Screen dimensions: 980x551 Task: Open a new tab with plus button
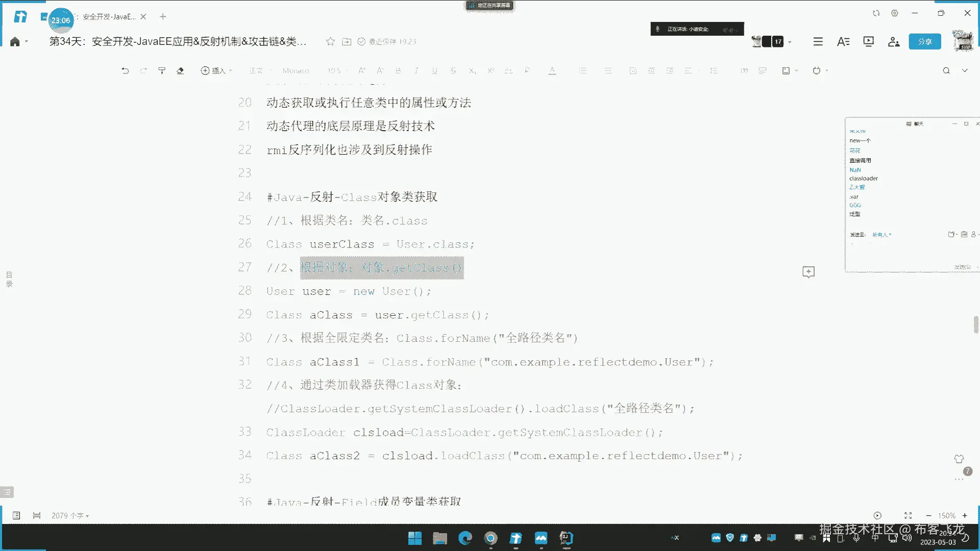163,17
